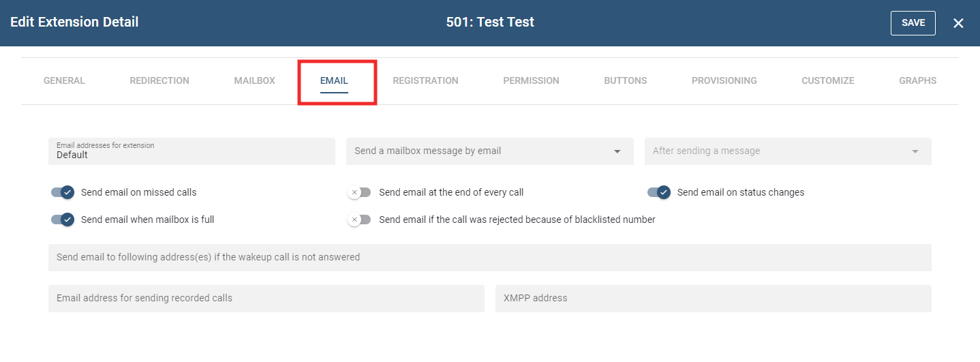This screenshot has height=362, width=980.
Task: Enable email for blacklisted number rejection
Action: click(x=359, y=220)
